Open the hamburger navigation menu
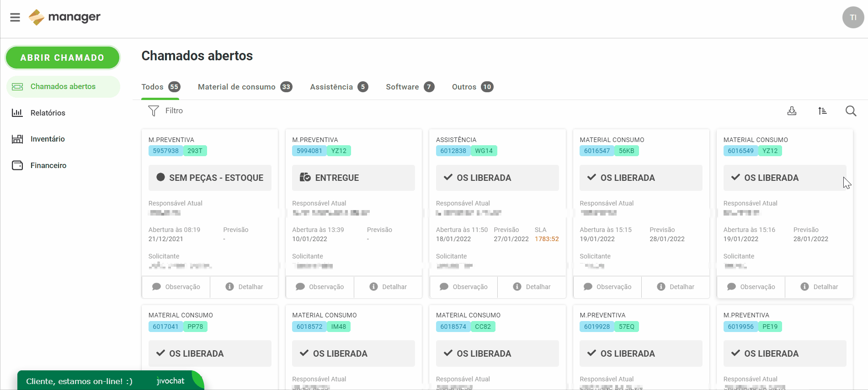The image size is (868, 390). click(15, 17)
